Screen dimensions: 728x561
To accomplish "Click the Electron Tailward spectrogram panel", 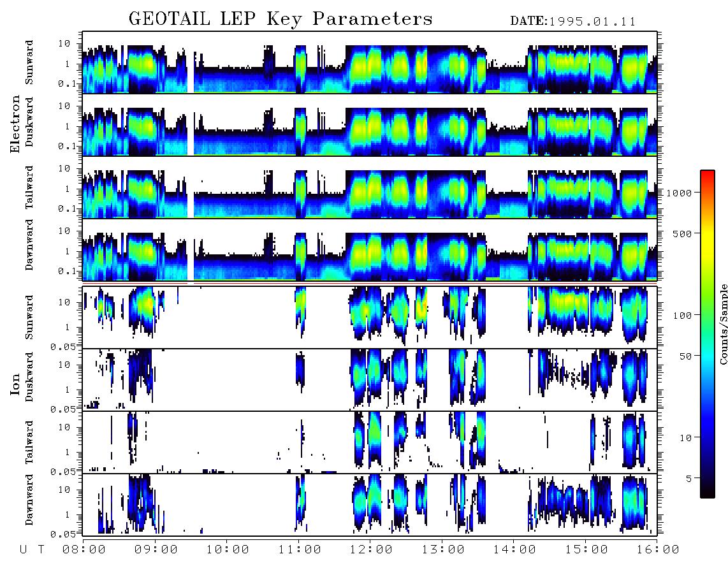I will (x=370, y=187).
